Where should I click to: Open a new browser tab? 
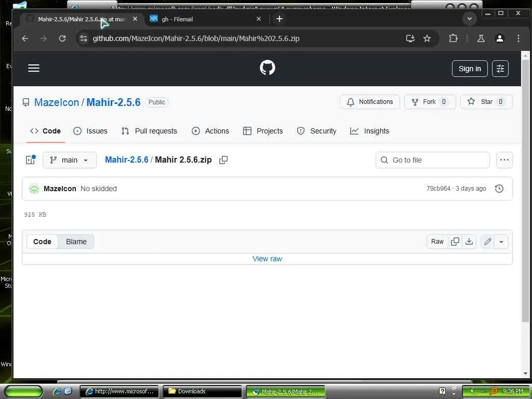[x=279, y=19]
